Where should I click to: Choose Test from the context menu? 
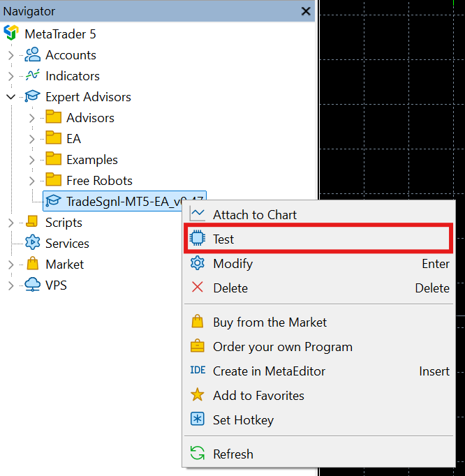click(x=318, y=239)
